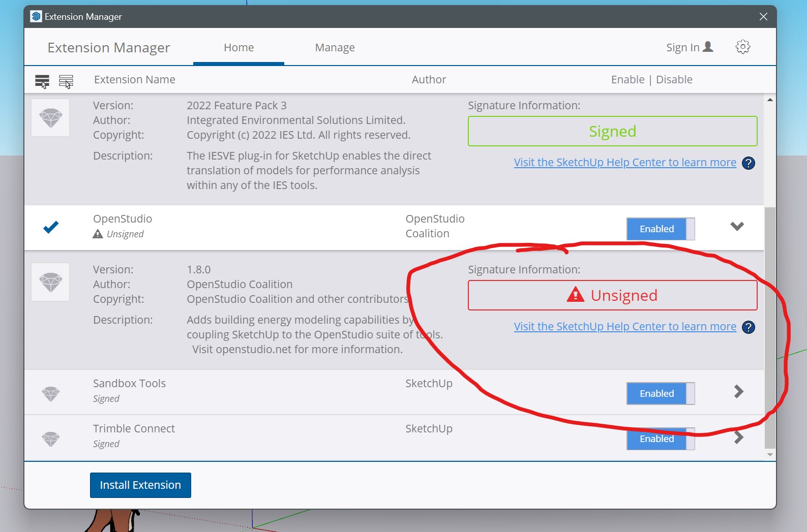Viewport: 807px width, 532px height.
Task: Click version text 1.8.0
Action: click(198, 269)
